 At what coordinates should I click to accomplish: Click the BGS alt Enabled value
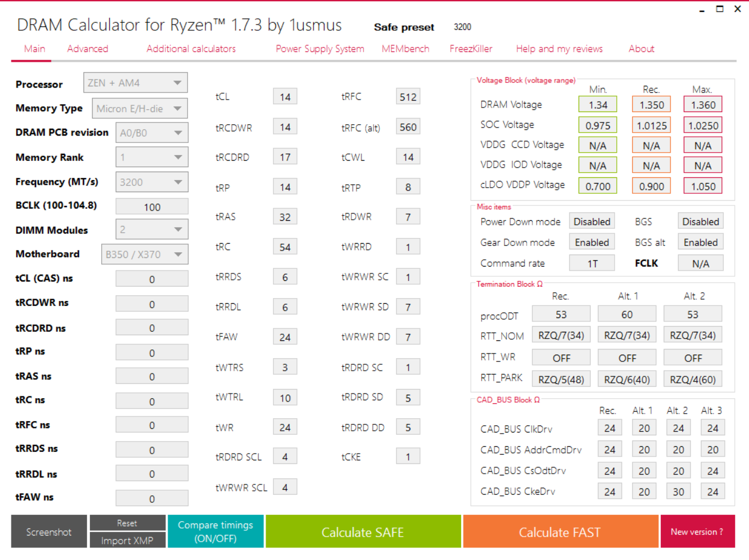[700, 243]
